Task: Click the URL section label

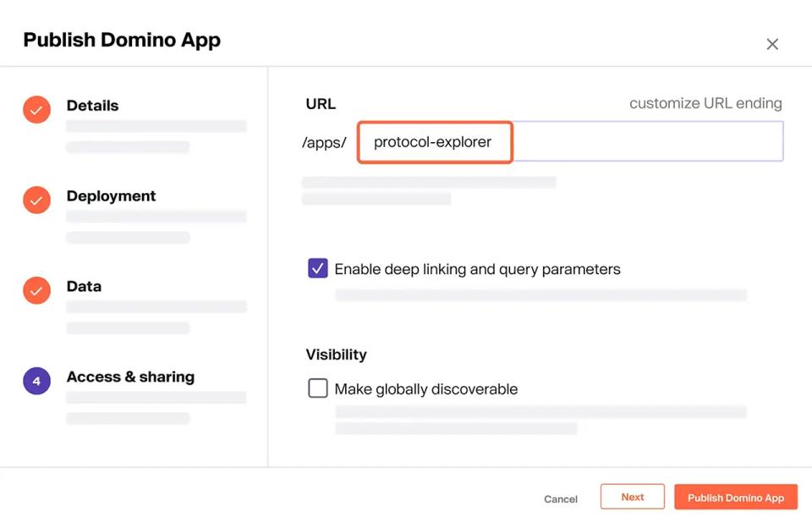Action: coord(320,103)
